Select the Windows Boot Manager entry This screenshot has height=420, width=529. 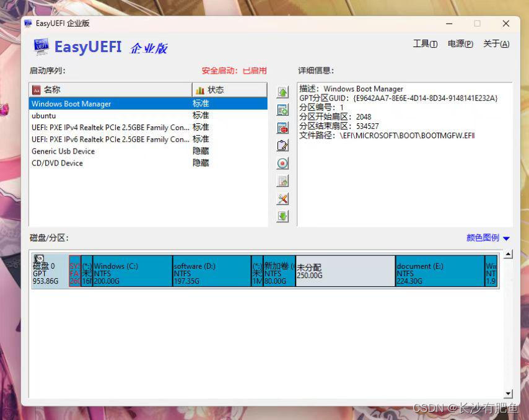(x=148, y=103)
